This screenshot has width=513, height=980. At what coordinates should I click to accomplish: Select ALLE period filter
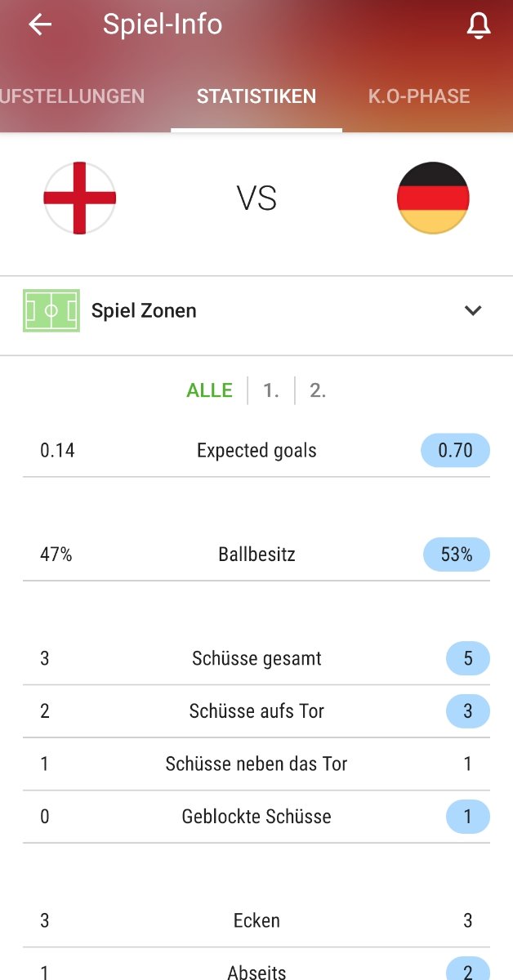(x=209, y=390)
